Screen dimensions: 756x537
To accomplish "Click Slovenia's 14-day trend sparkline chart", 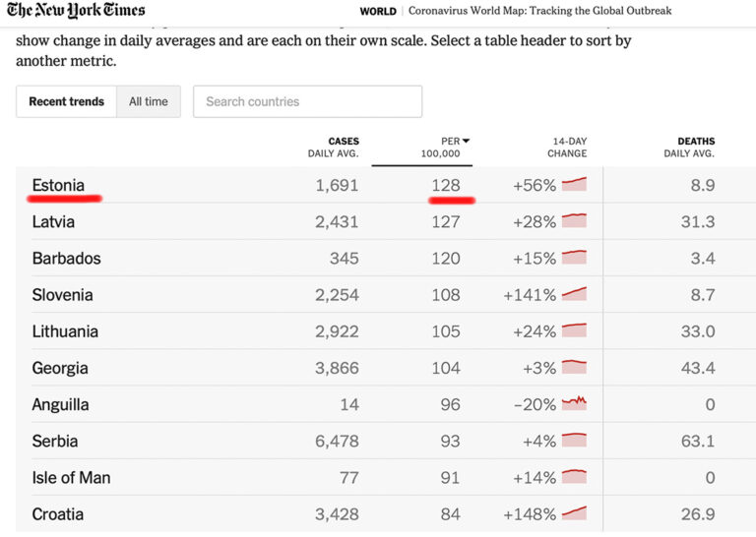I will point(574,294).
